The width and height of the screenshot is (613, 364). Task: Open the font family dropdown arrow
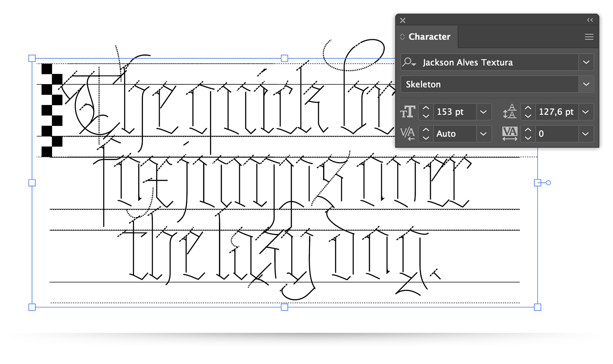click(x=586, y=62)
